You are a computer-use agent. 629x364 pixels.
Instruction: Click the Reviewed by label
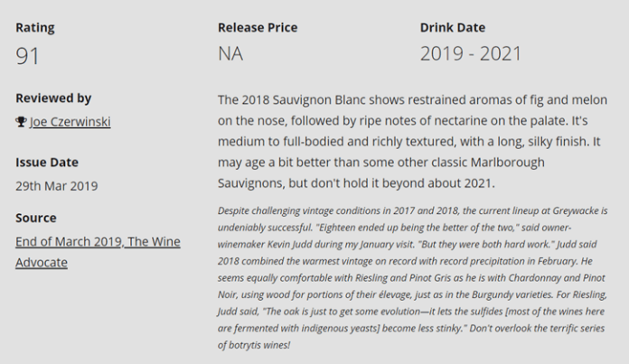click(53, 98)
